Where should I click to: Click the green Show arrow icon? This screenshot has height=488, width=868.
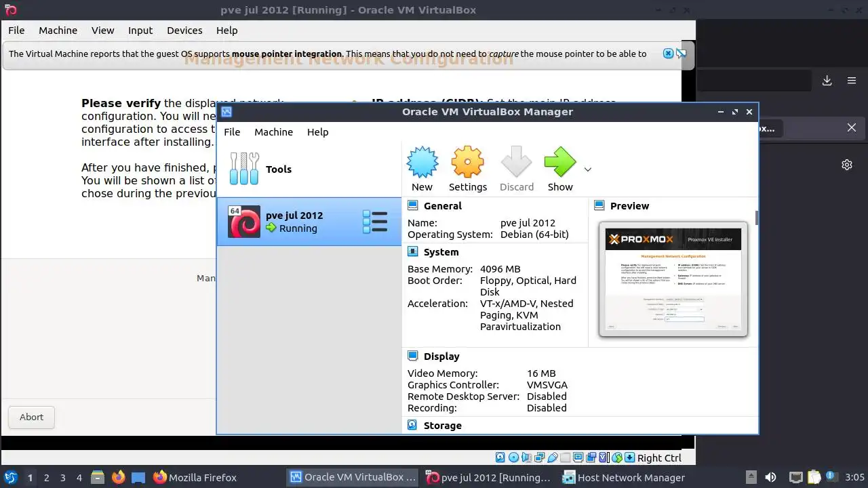560,163
